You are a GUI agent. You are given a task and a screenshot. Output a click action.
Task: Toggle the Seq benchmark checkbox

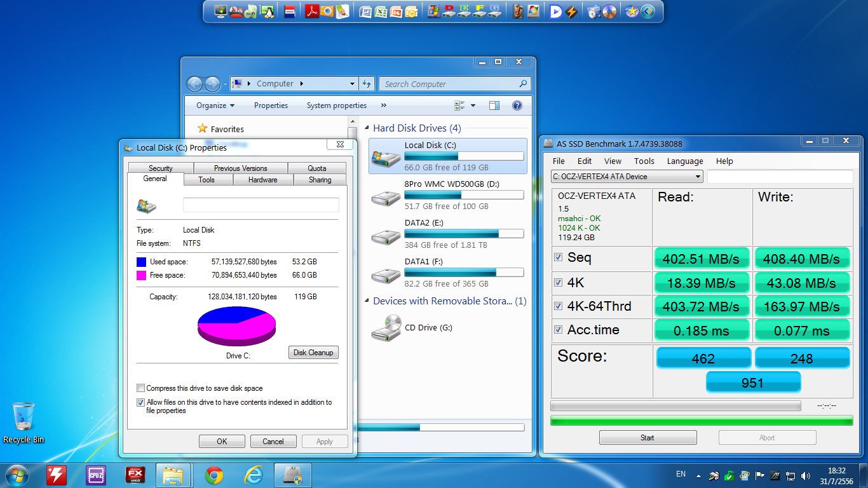point(559,257)
